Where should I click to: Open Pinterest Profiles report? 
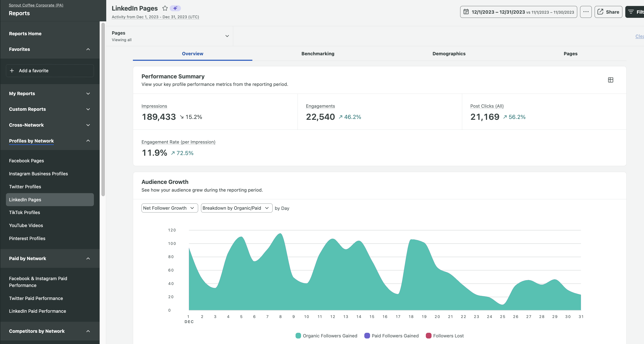click(x=27, y=238)
